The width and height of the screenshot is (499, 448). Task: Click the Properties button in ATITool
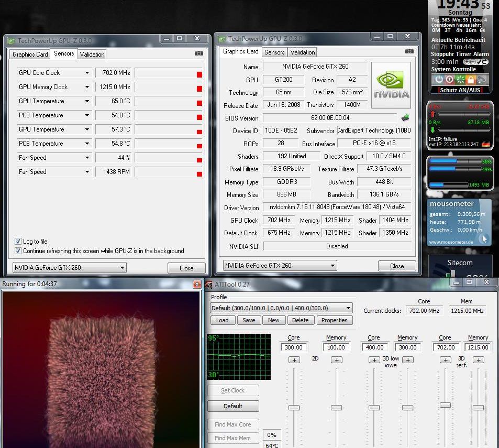point(335,320)
